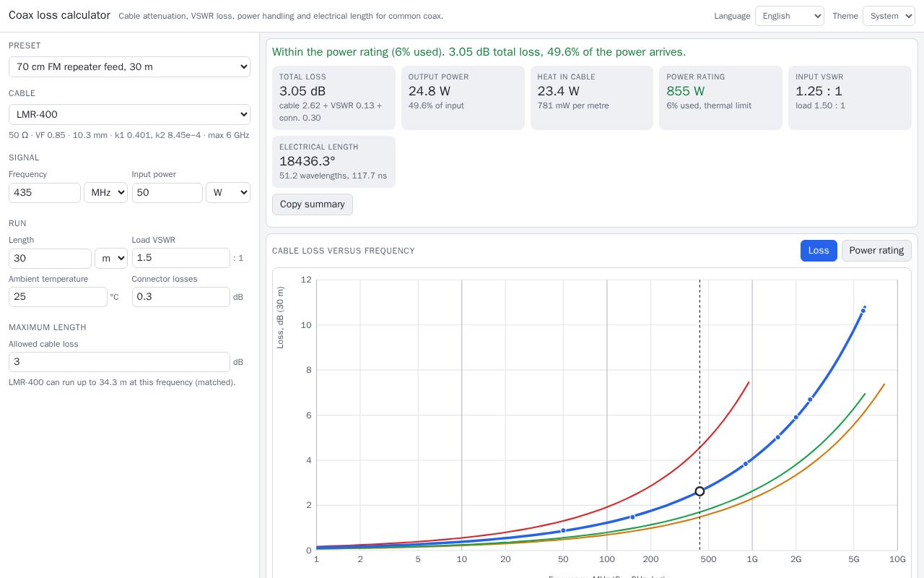Open the Preset dropdown
The width and height of the screenshot is (924, 578).
click(129, 66)
